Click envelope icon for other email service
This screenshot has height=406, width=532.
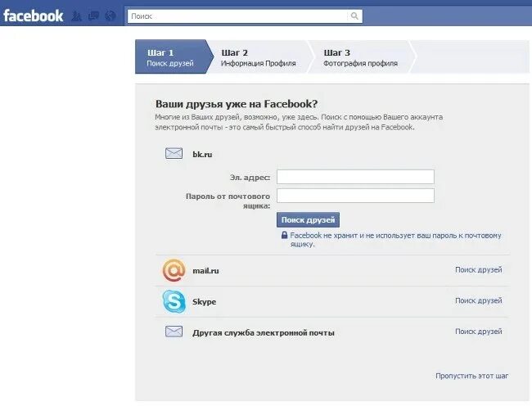(x=174, y=332)
